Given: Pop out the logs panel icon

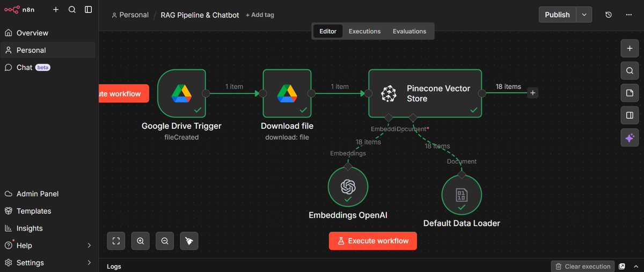Looking at the screenshot, I should (622, 266).
